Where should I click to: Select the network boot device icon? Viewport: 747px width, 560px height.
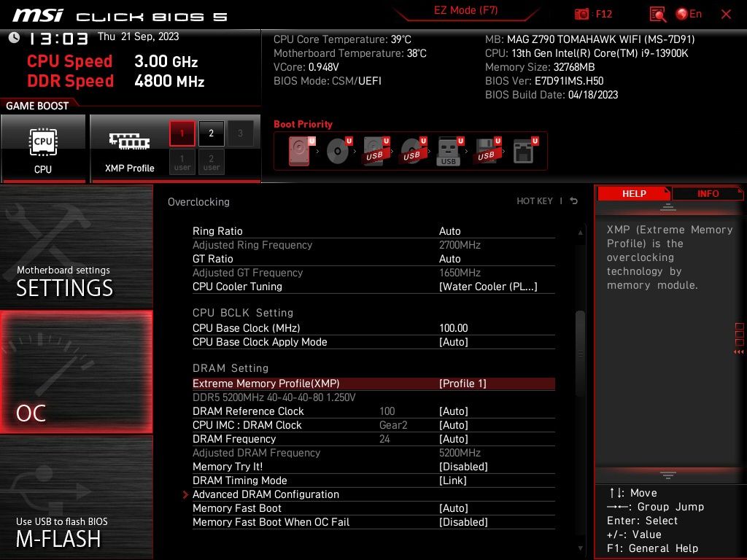(x=525, y=151)
